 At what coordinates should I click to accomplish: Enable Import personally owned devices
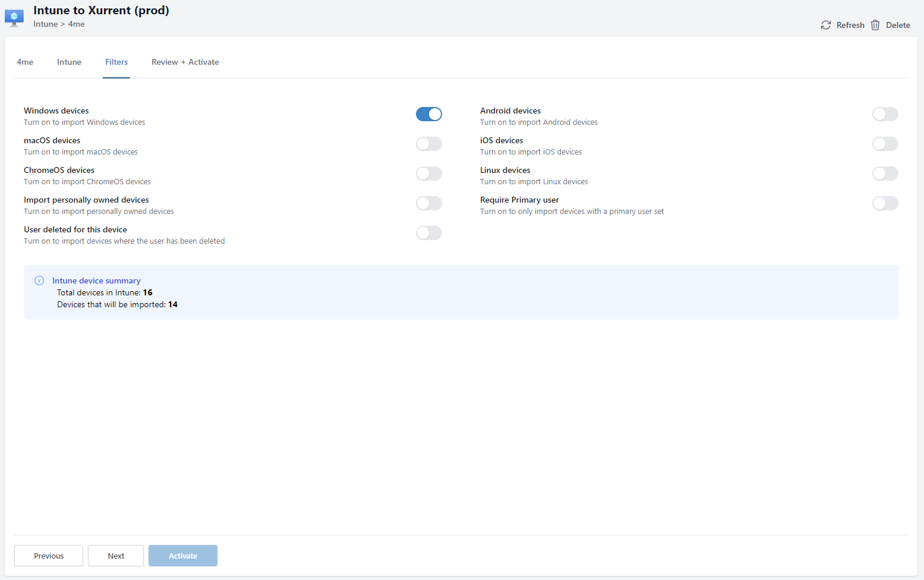pos(428,203)
